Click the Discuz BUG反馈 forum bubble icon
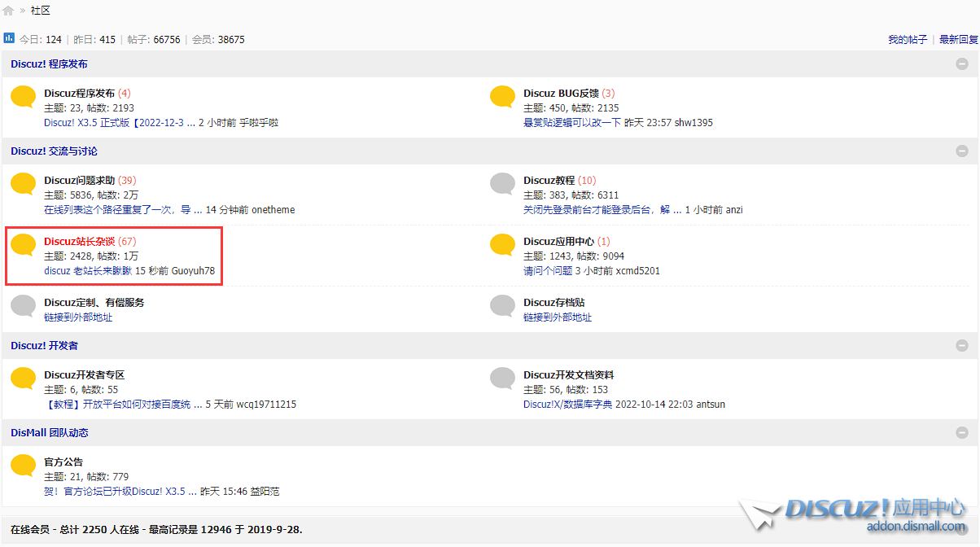 click(x=502, y=96)
